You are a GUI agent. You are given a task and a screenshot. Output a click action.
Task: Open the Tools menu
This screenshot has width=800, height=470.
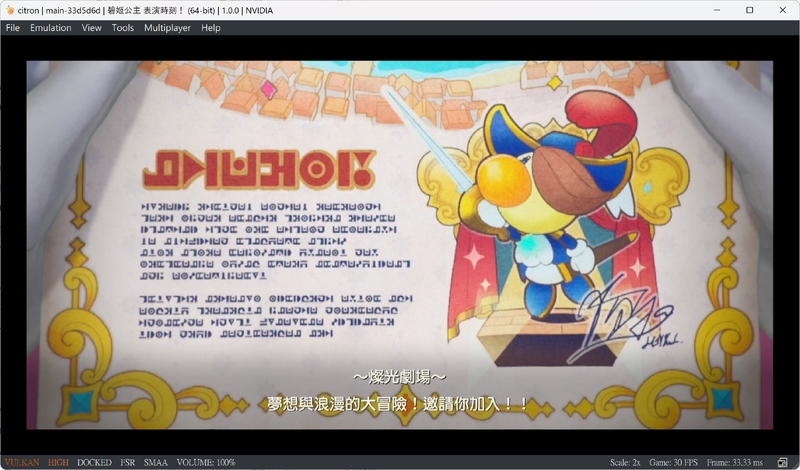(122, 28)
